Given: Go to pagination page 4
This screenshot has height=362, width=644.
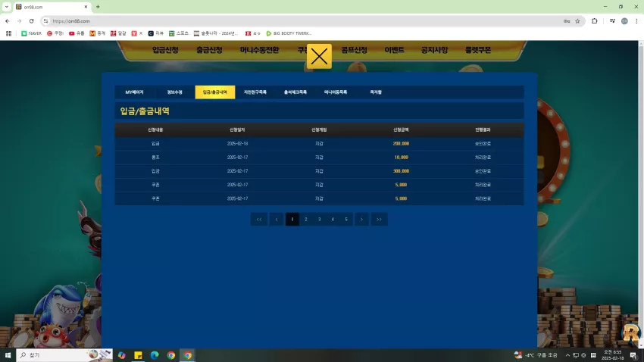Looking at the screenshot, I should (333, 219).
